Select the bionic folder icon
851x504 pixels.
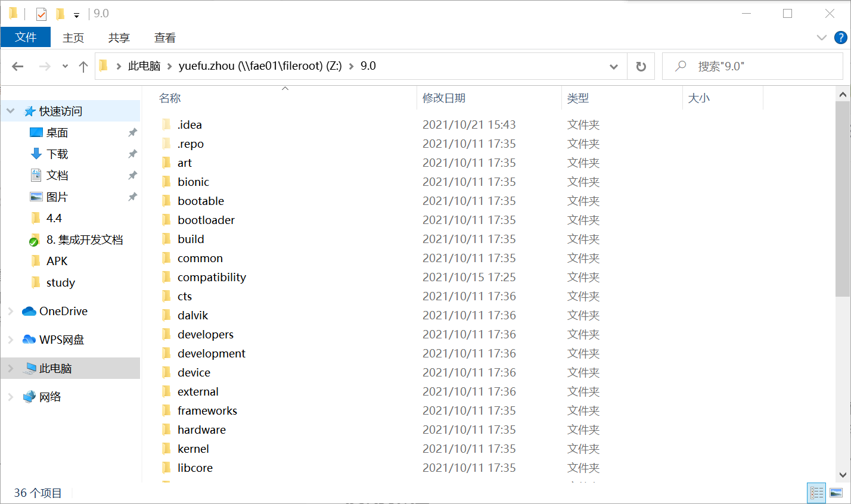tap(166, 182)
